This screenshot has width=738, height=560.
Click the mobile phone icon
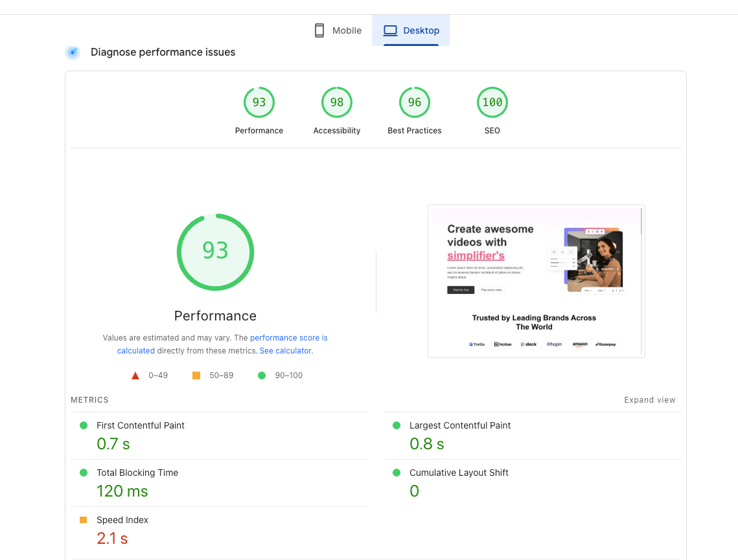point(319,30)
